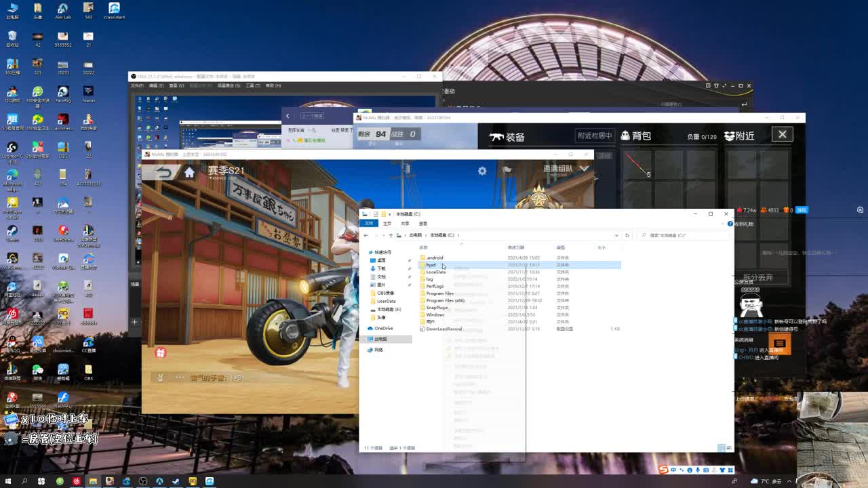The image size is (868, 488).
Task: Open the 附近 tab in game inventory
Action: (739, 136)
